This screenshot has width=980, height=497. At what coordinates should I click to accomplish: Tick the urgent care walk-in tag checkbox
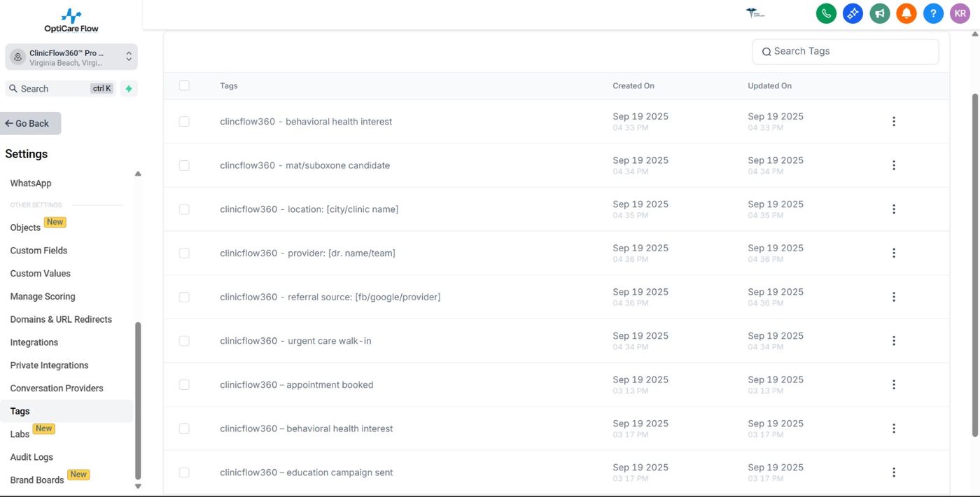(184, 341)
